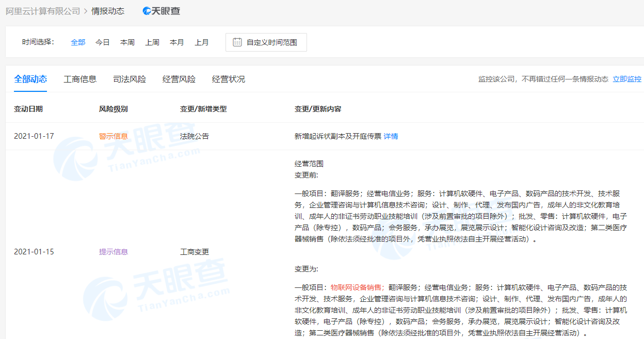The width and height of the screenshot is (644, 339).
Task: Click 变动日期 column header
Action: [x=28, y=109]
